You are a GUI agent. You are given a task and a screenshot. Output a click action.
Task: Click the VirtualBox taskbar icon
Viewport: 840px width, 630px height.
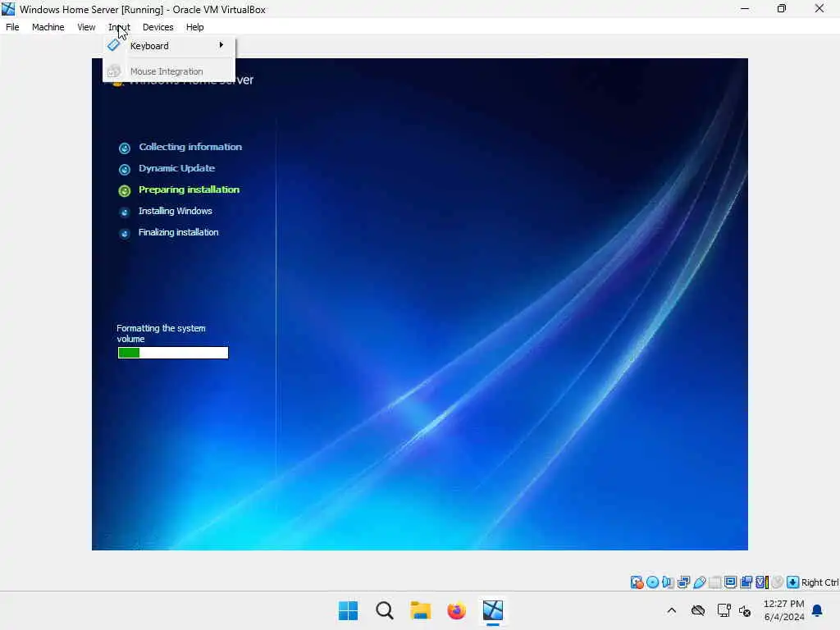coord(493,610)
